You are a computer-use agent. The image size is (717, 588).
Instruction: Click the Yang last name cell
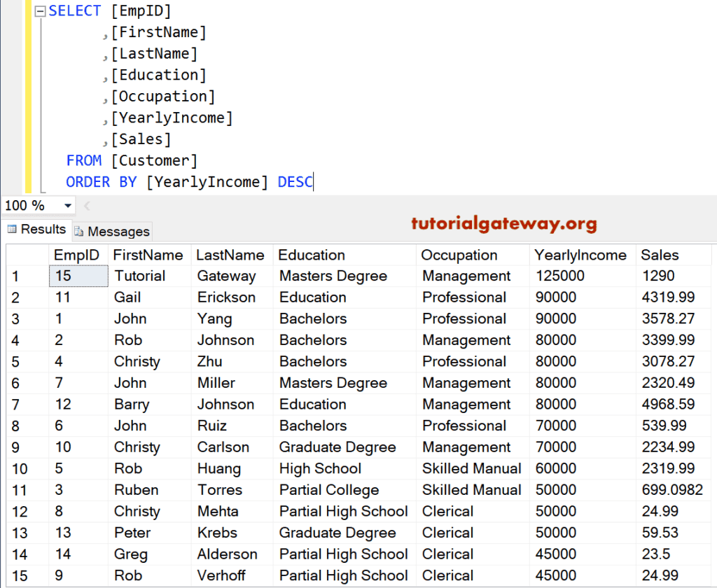coord(232,318)
